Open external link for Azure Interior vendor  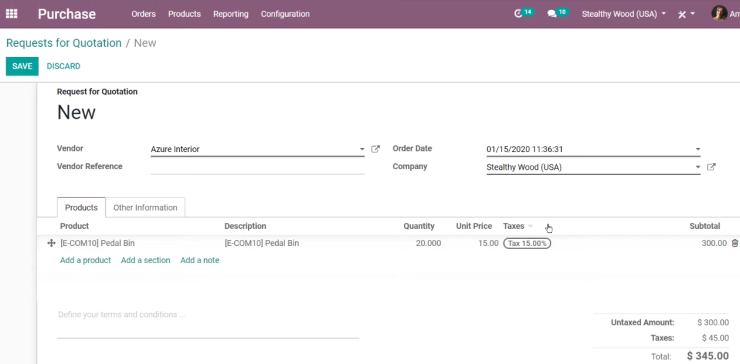click(375, 149)
